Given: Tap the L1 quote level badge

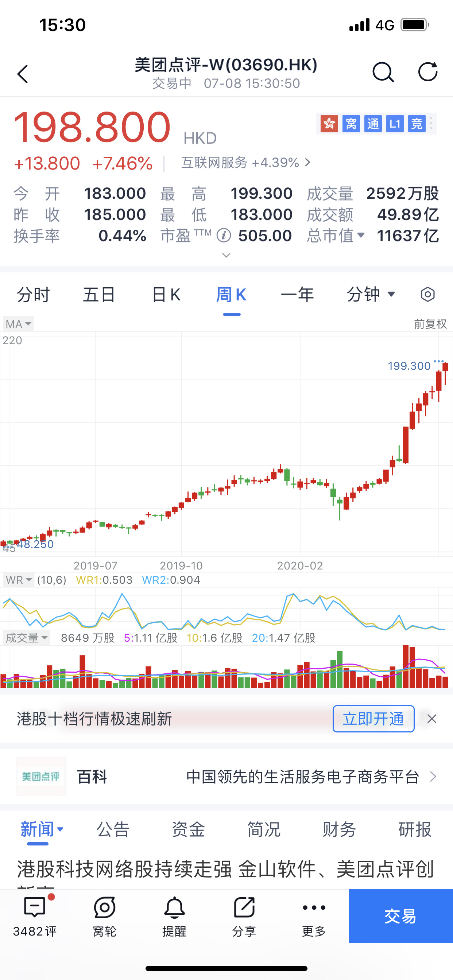Looking at the screenshot, I should coord(395,124).
